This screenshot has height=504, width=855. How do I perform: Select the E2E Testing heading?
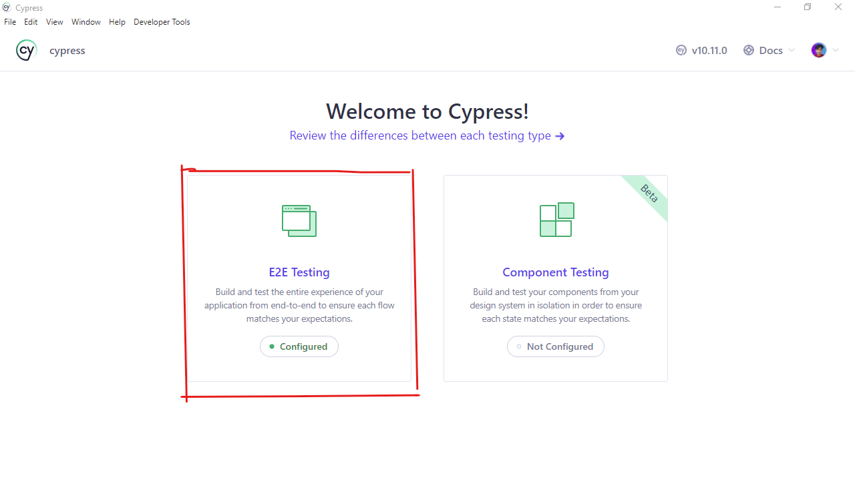299,272
